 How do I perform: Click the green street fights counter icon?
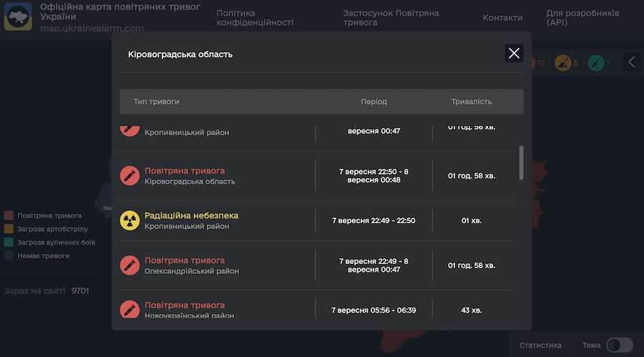coord(595,63)
